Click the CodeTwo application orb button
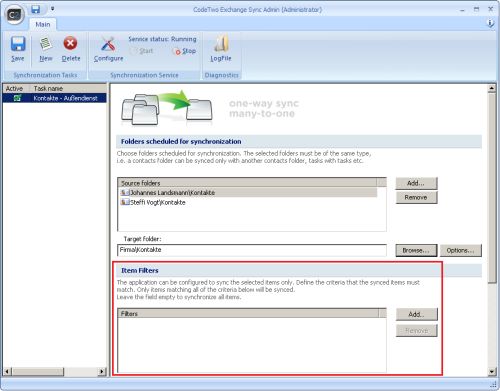 14,15
